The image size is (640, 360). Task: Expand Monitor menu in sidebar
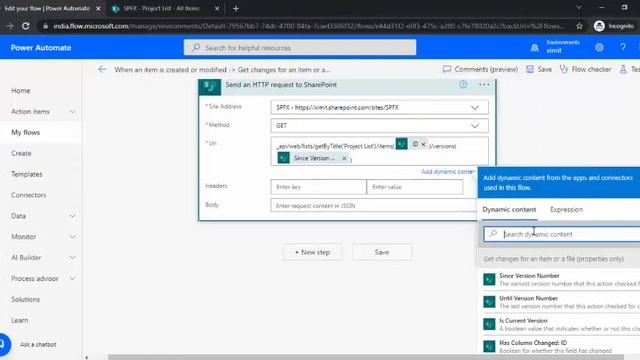[x=72, y=237]
